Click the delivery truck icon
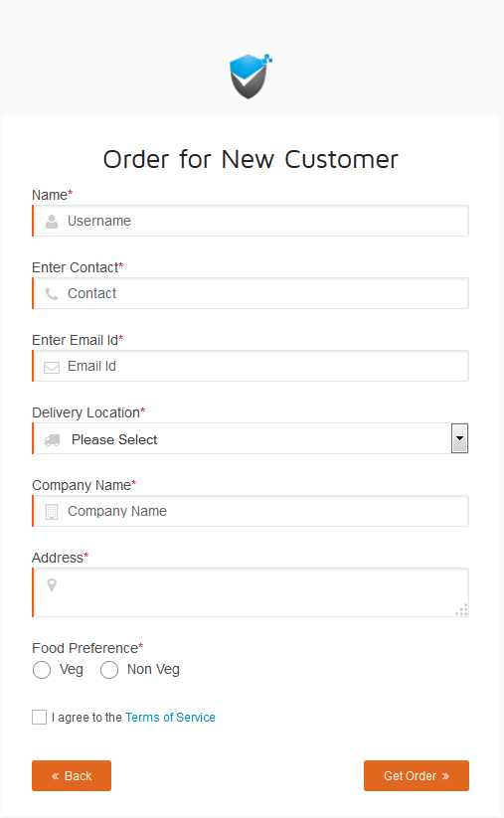Viewport: 504px width, 818px height. click(52, 440)
